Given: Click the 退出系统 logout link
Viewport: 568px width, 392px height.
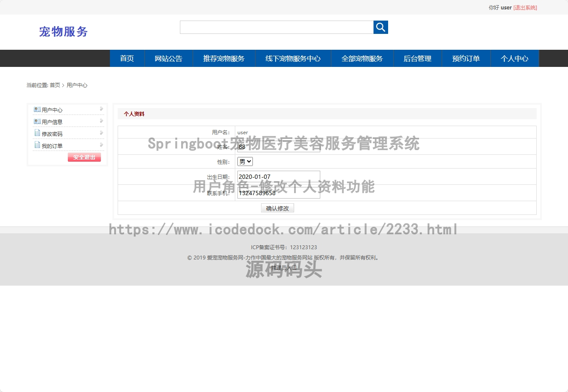Looking at the screenshot, I should point(525,8).
